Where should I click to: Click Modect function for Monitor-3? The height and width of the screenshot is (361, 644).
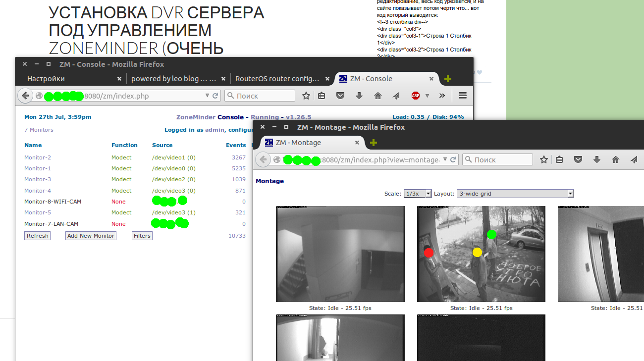[121, 179]
